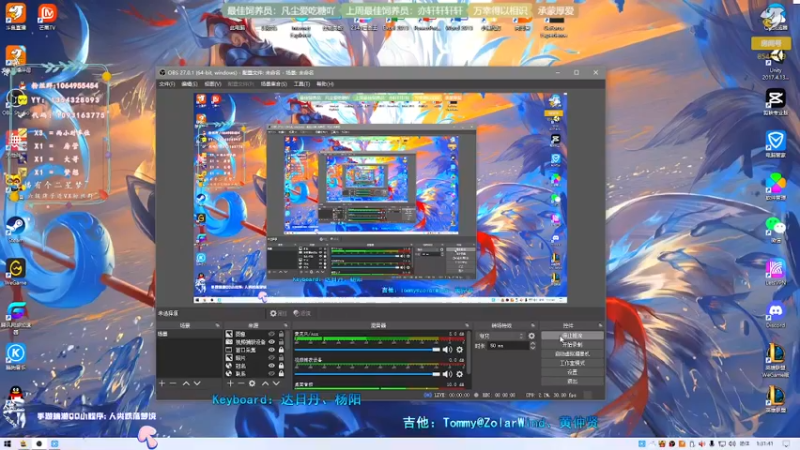
Task: Open the 场景集合(S) menu in OBS
Action: point(273,84)
